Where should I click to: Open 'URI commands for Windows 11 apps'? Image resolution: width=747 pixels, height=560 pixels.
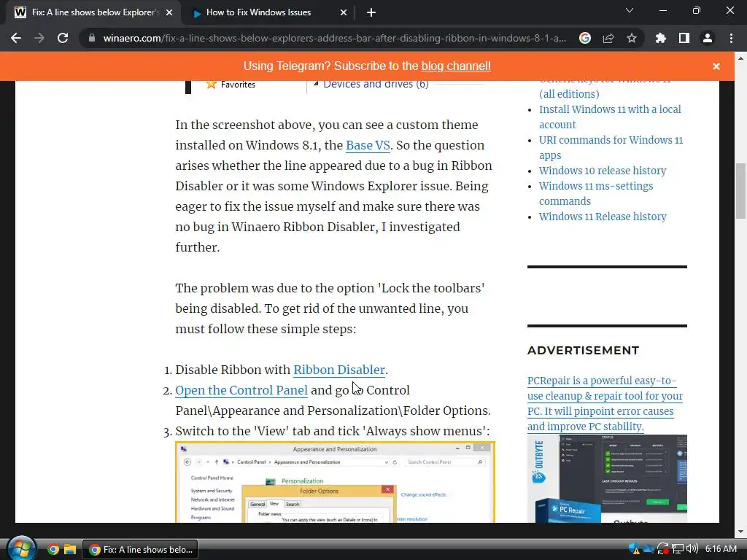(611, 147)
